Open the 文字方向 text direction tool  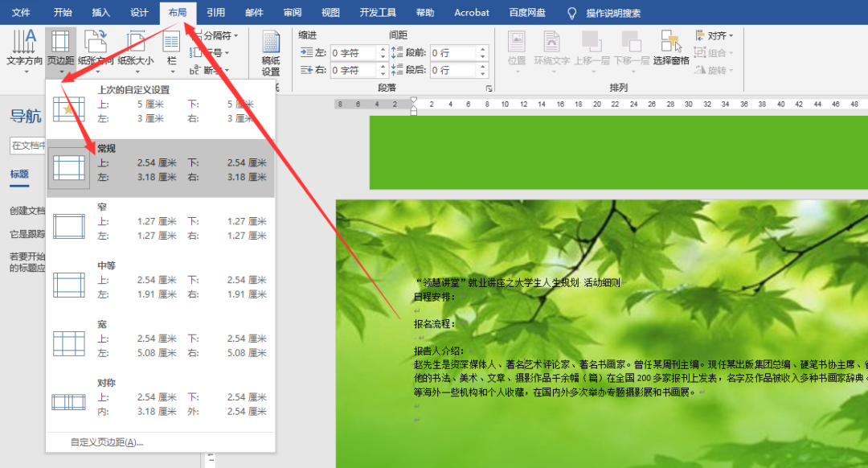click(x=24, y=51)
